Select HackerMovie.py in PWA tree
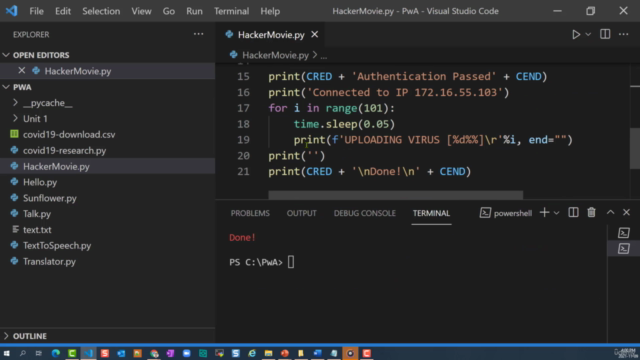The image size is (640, 360). pos(56,167)
